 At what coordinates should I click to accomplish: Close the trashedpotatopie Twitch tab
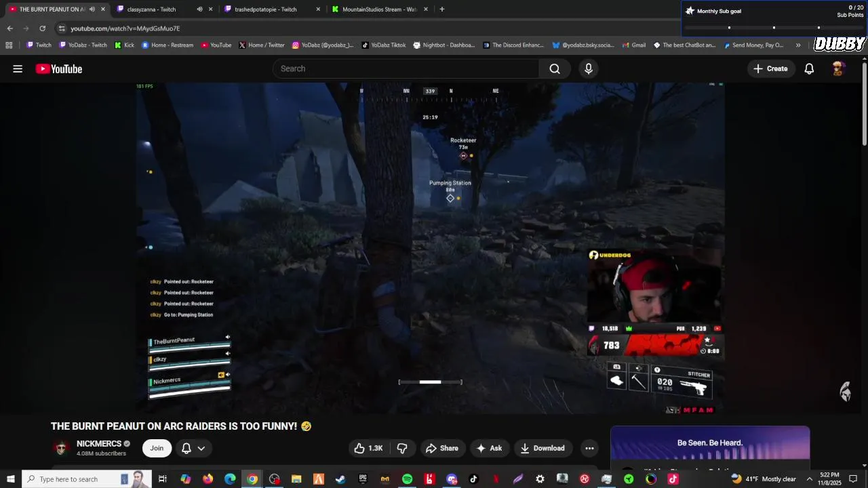318,9
